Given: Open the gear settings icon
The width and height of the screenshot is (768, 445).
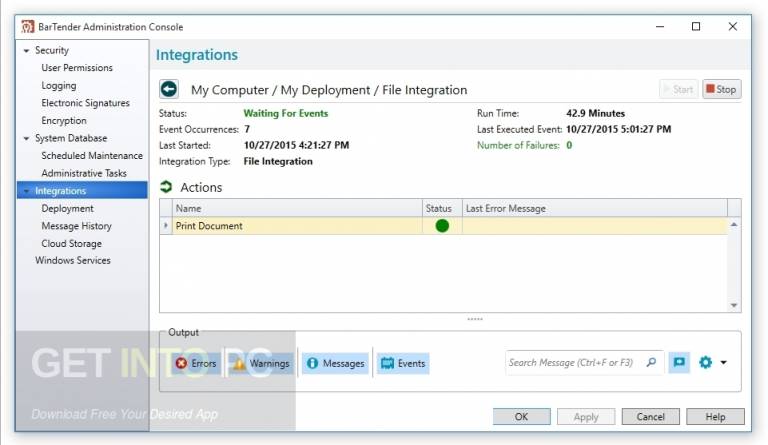Looking at the screenshot, I should [705, 362].
